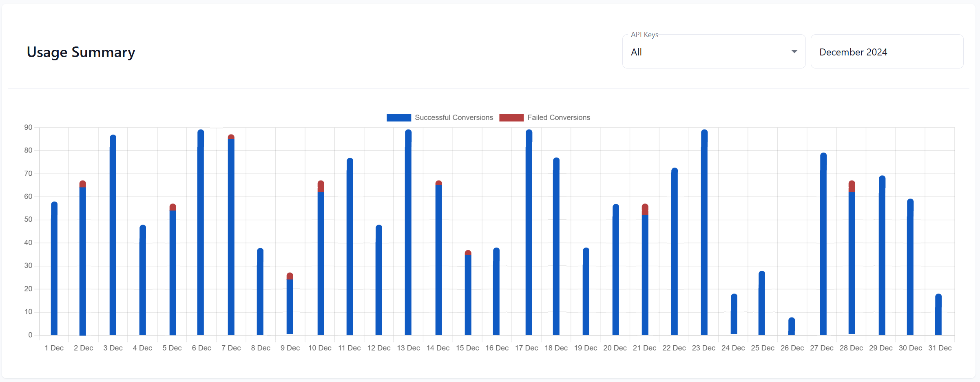Select the 24 Dec bar
Viewport: 980px width, 382px height.
coord(734,314)
